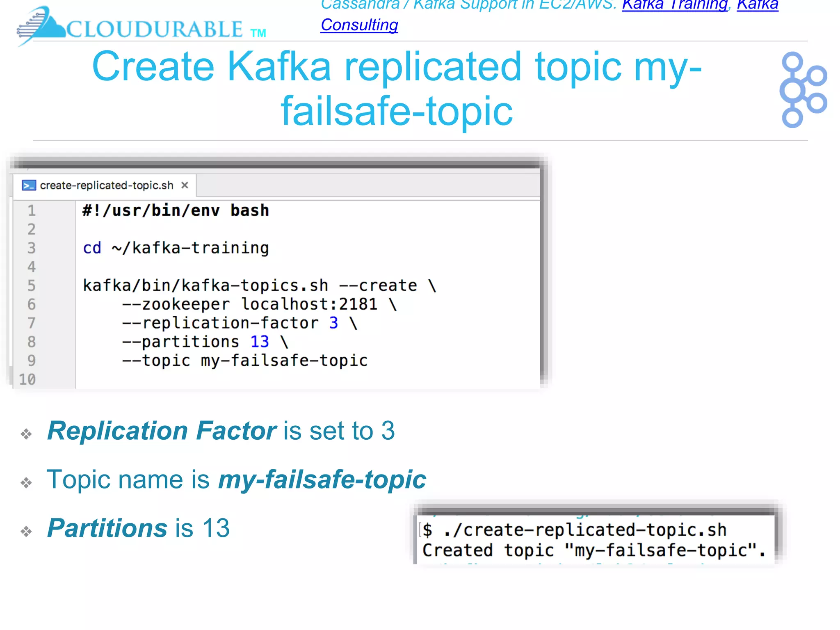840x630 pixels.
Task: Open the Kafka Consulting link
Action: pyautogui.click(x=359, y=25)
